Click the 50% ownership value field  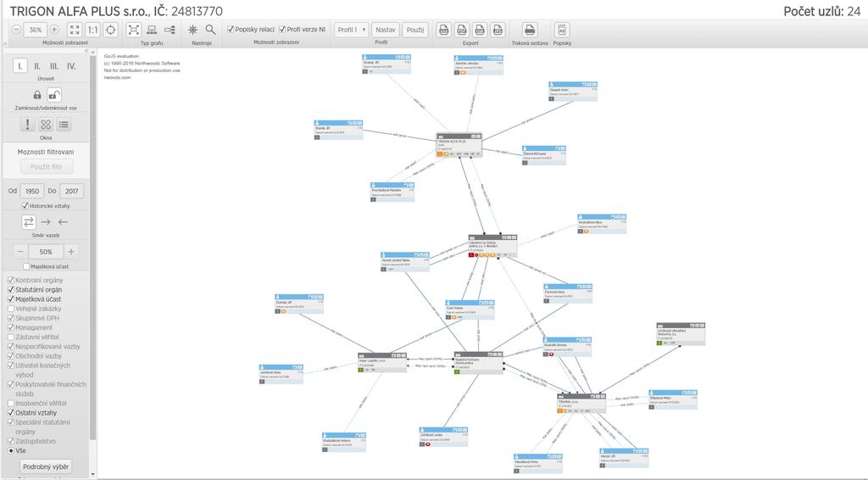point(46,251)
